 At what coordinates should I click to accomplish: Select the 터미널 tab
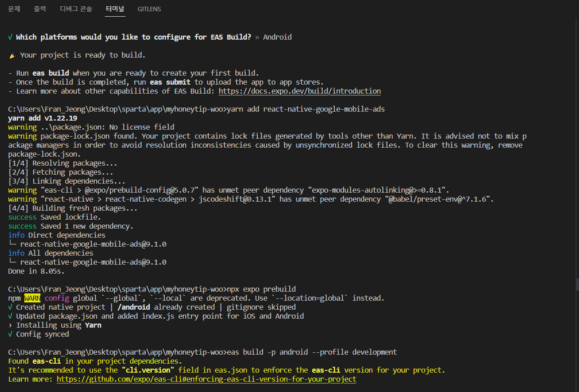(115, 9)
